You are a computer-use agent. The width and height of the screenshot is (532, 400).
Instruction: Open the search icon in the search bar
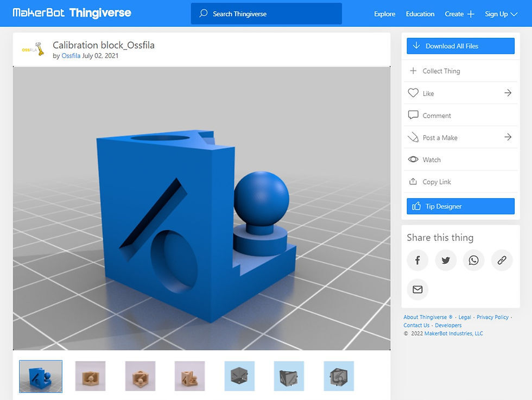click(x=204, y=14)
